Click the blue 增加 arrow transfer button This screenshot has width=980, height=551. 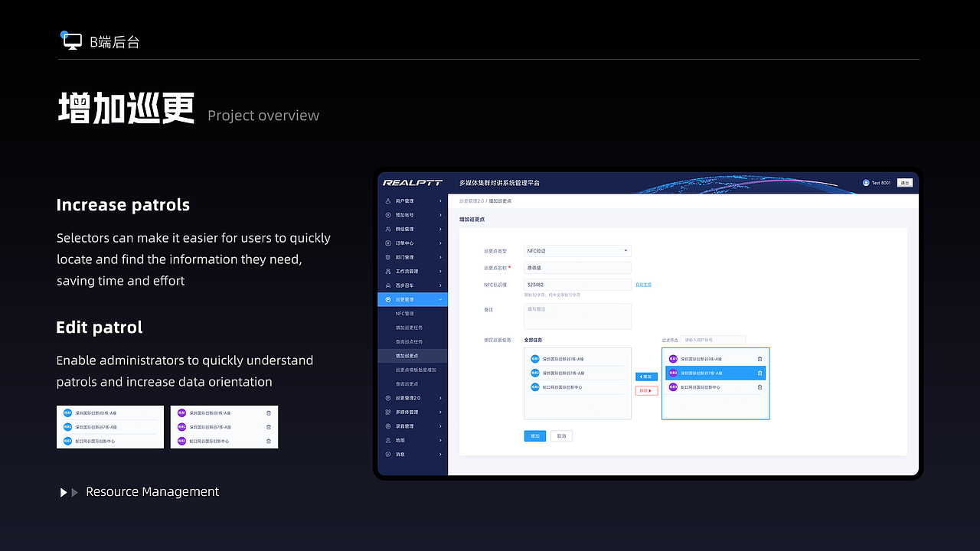[x=646, y=377]
